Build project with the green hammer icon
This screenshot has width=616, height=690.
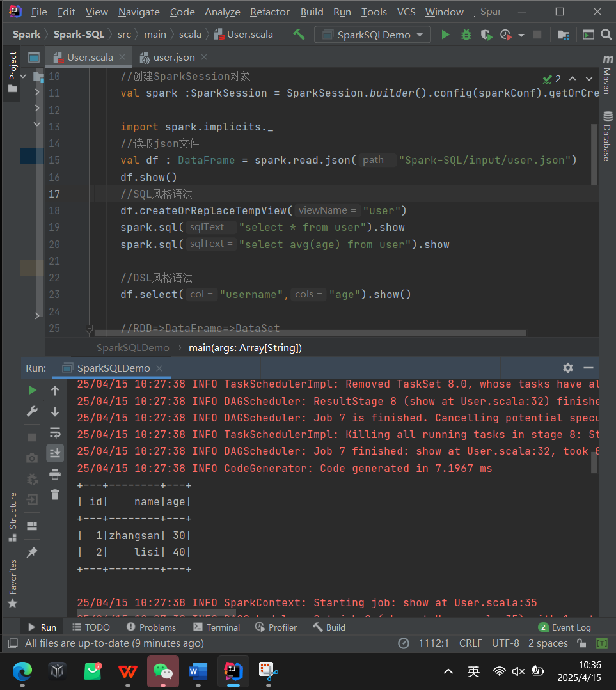[299, 35]
